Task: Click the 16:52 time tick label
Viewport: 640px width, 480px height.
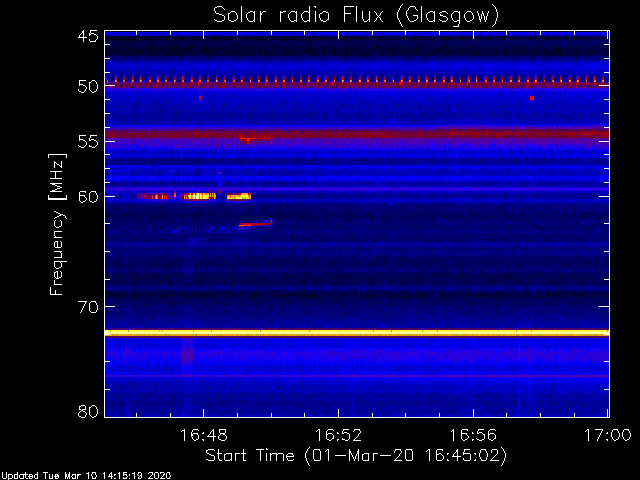Action: coord(338,435)
